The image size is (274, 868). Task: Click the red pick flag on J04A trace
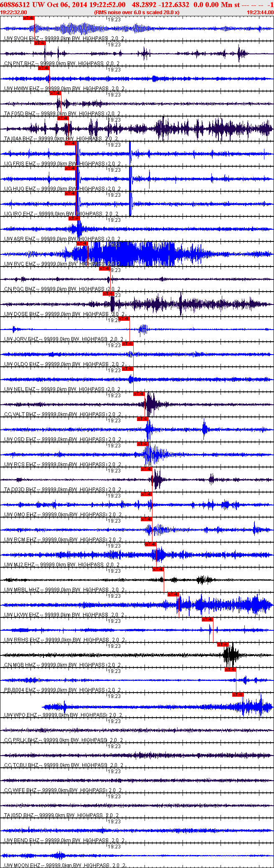point(63,118)
